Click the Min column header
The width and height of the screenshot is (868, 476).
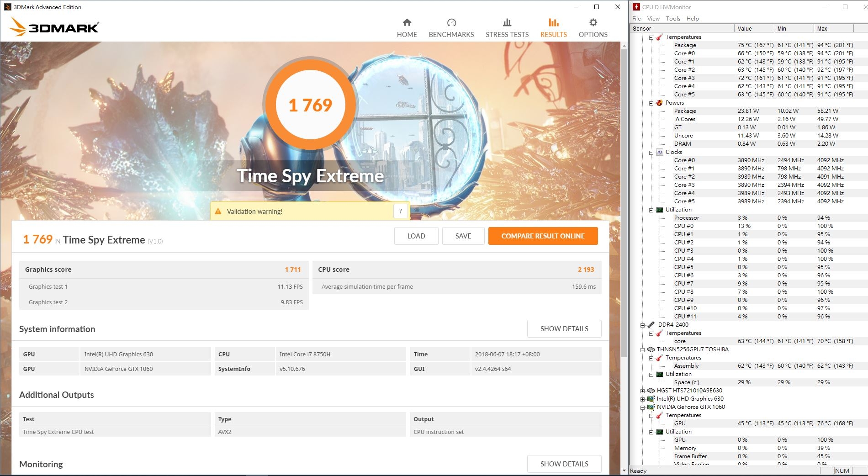point(794,28)
